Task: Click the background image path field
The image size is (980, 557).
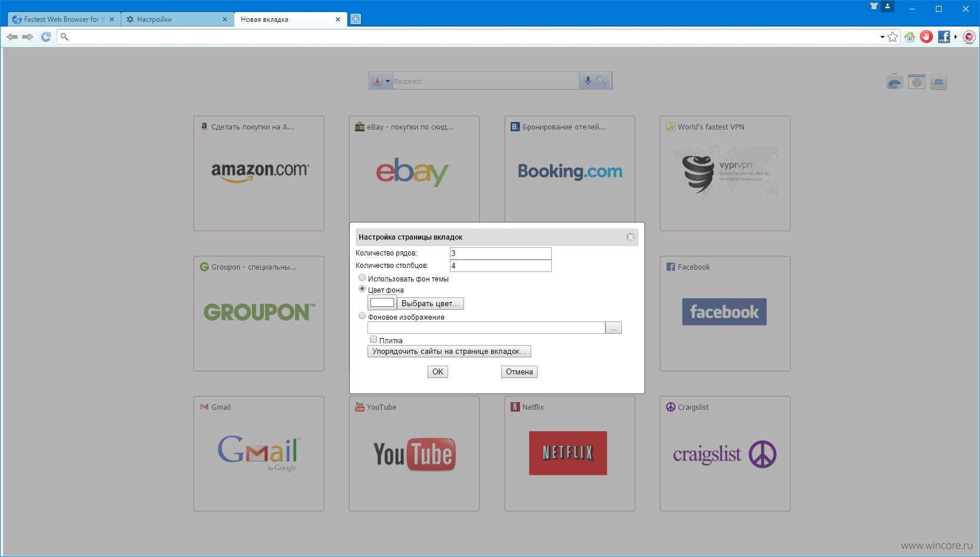Action: (486, 328)
